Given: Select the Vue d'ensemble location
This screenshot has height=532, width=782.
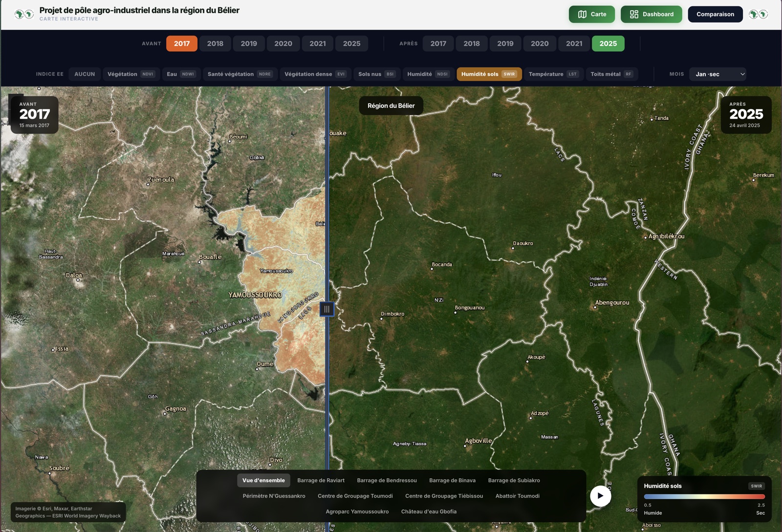Looking at the screenshot, I should 263,481.
